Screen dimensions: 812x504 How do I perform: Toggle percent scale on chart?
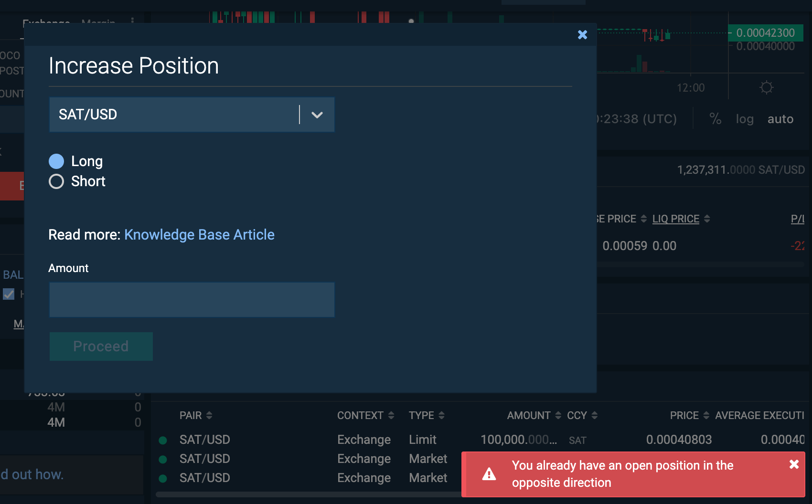715,119
